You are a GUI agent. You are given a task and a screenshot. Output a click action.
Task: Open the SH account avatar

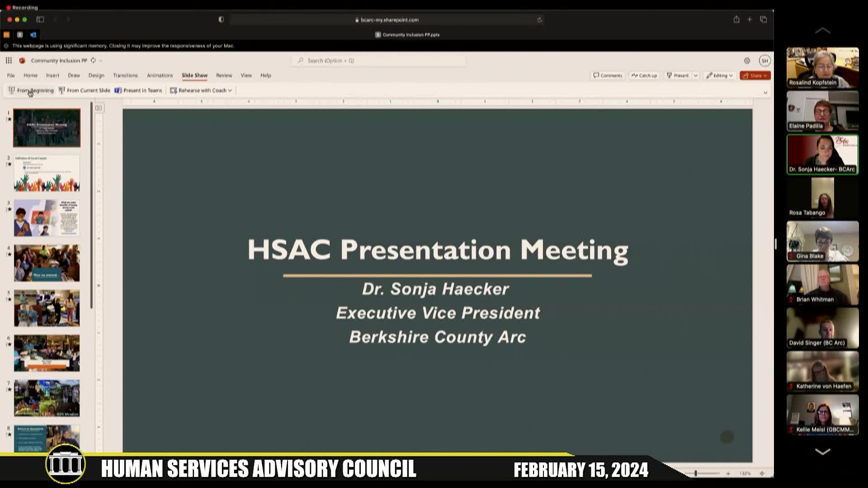[x=764, y=61]
